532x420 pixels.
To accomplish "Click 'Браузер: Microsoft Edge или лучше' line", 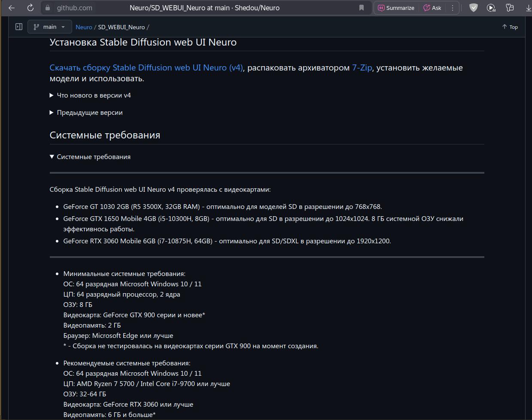I will coord(119,336).
